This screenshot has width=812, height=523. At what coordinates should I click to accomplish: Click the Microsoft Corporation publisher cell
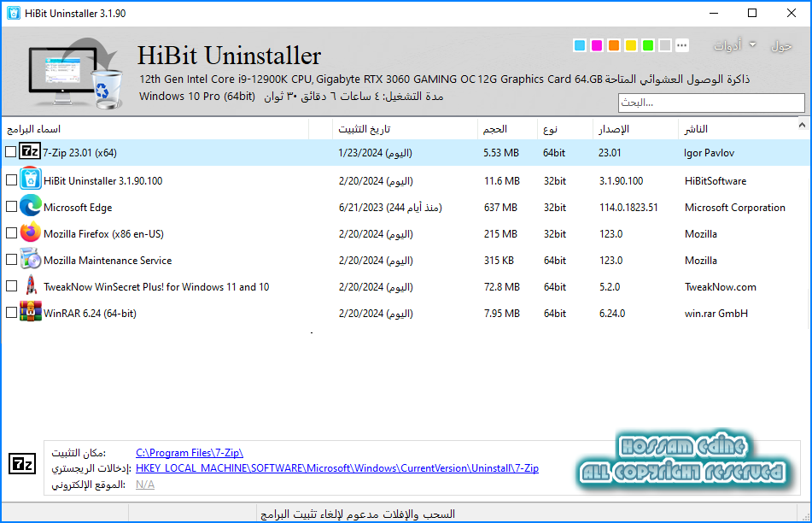pos(735,208)
